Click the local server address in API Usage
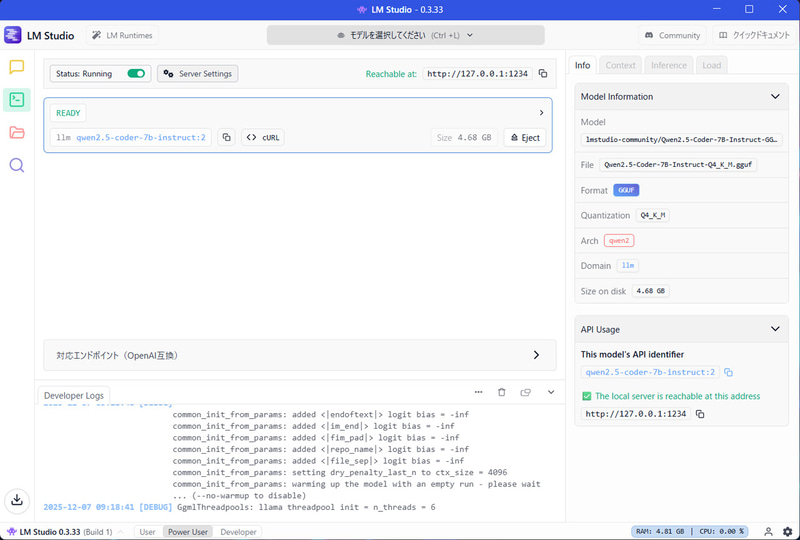The image size is (800, 540). click(x=636, y=414)
